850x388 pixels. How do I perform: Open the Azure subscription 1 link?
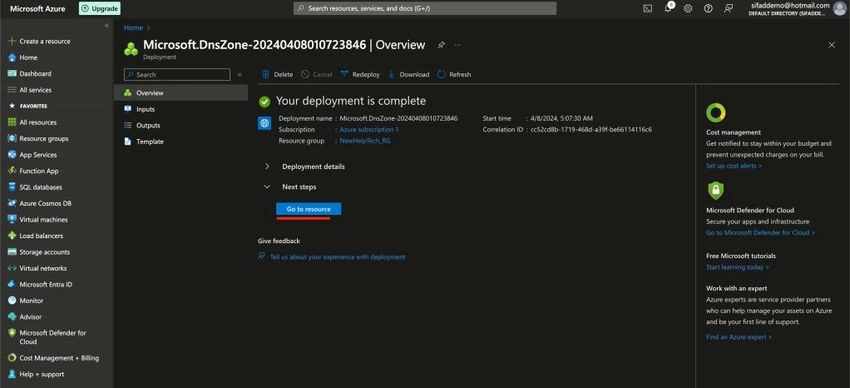(369, 130)
